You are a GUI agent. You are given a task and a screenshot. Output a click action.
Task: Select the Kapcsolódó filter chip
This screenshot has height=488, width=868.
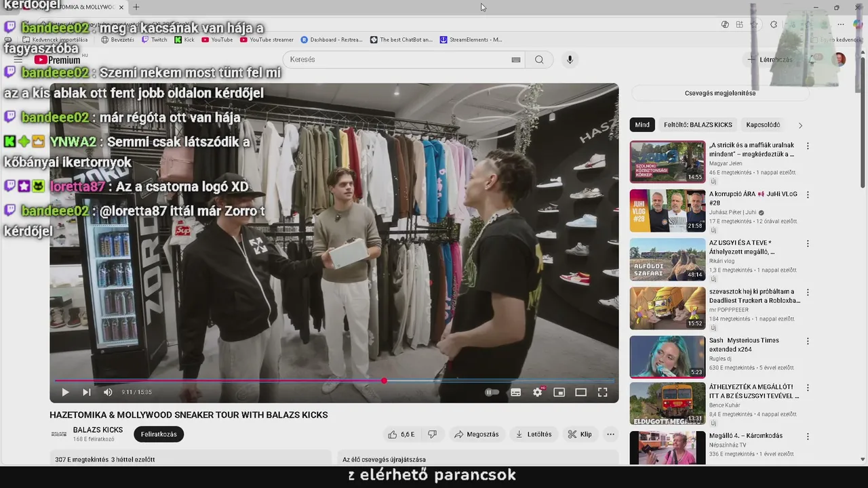763,125
